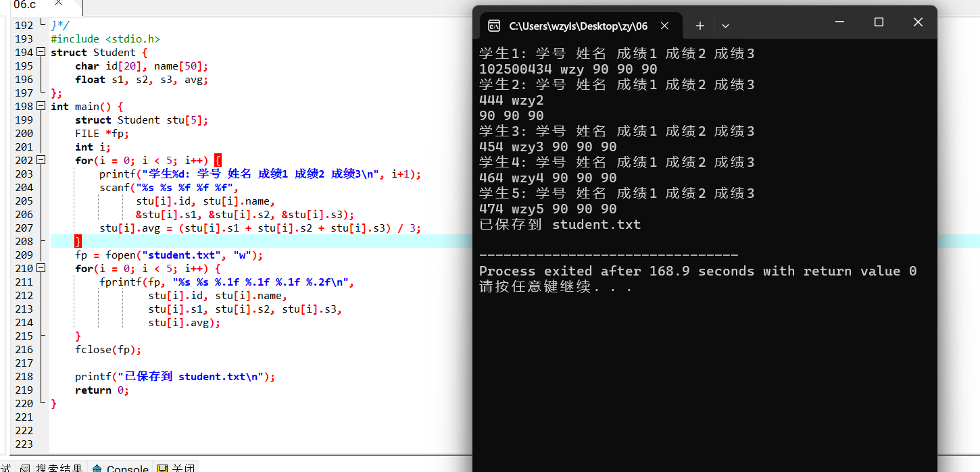Click terminal text '请按任意键继续. . .'
The image size is (980, 472).
click(556, 286)
